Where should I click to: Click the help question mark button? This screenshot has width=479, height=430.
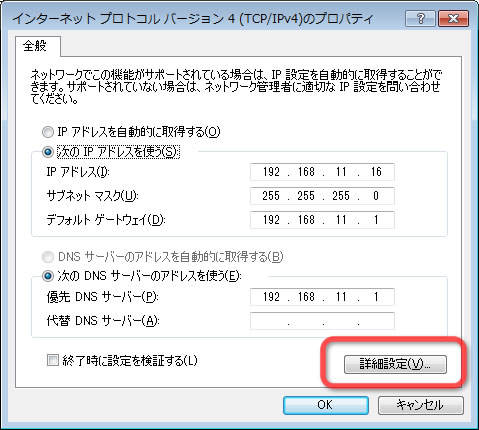[420, 18]
